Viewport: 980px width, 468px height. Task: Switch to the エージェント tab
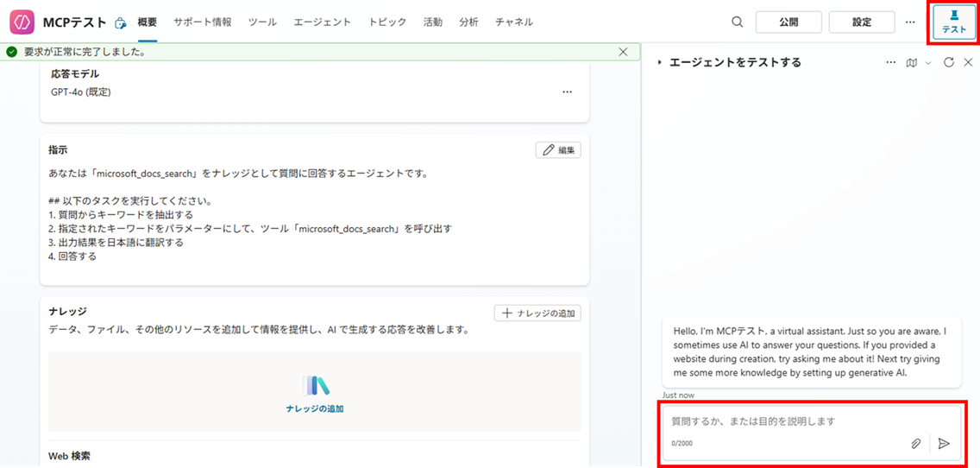[323, 22]
